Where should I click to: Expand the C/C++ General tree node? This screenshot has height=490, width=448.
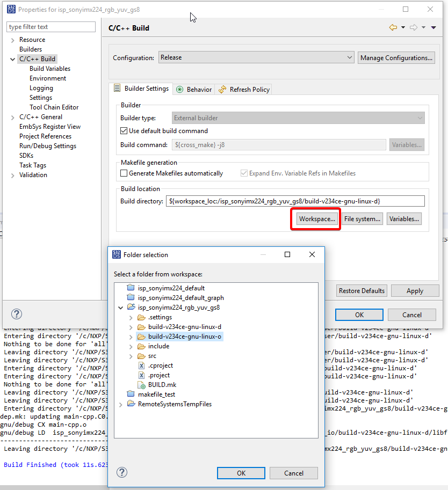(12, 118)
